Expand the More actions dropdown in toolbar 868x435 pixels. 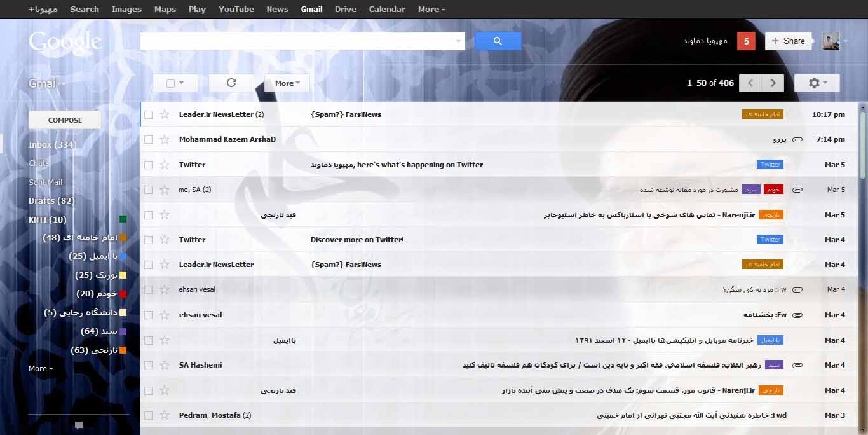coord(287,83)
